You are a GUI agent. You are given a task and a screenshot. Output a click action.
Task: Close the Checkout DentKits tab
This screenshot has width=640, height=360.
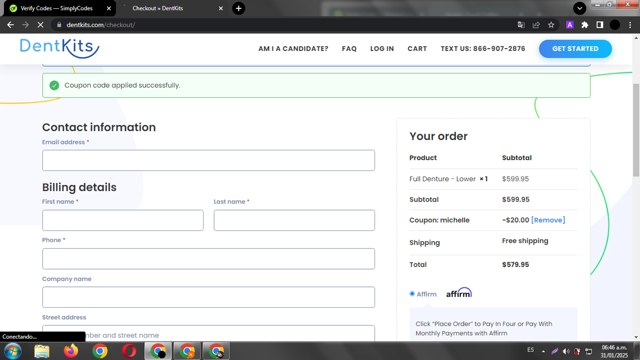click(221, 8)
